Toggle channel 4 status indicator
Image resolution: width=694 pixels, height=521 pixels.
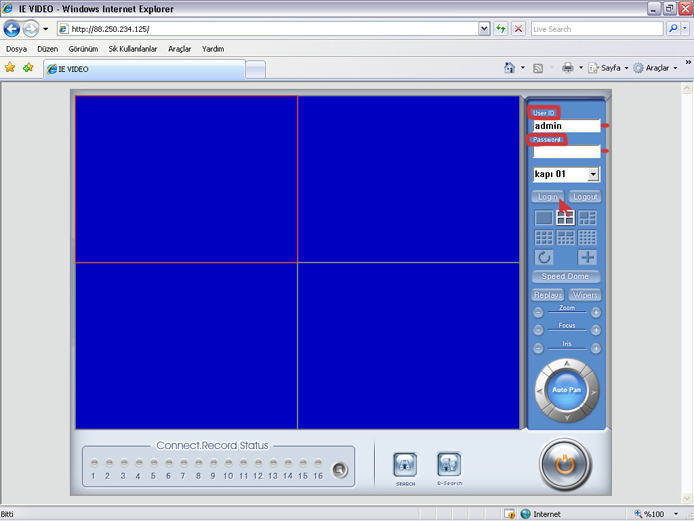tap(139, 463)
